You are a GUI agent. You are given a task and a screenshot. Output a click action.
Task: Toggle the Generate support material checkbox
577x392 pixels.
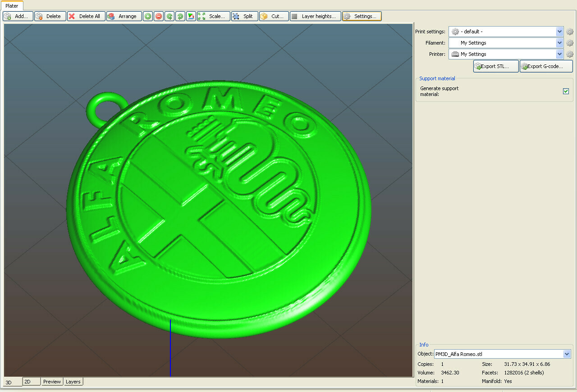566,91
